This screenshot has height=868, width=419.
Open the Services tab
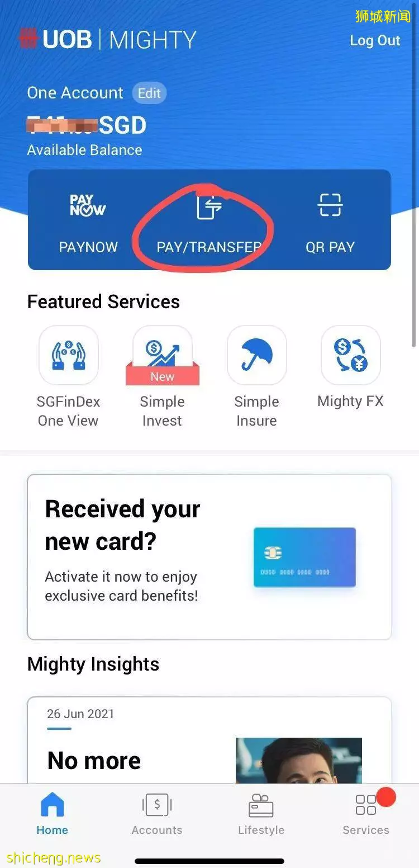366,814
